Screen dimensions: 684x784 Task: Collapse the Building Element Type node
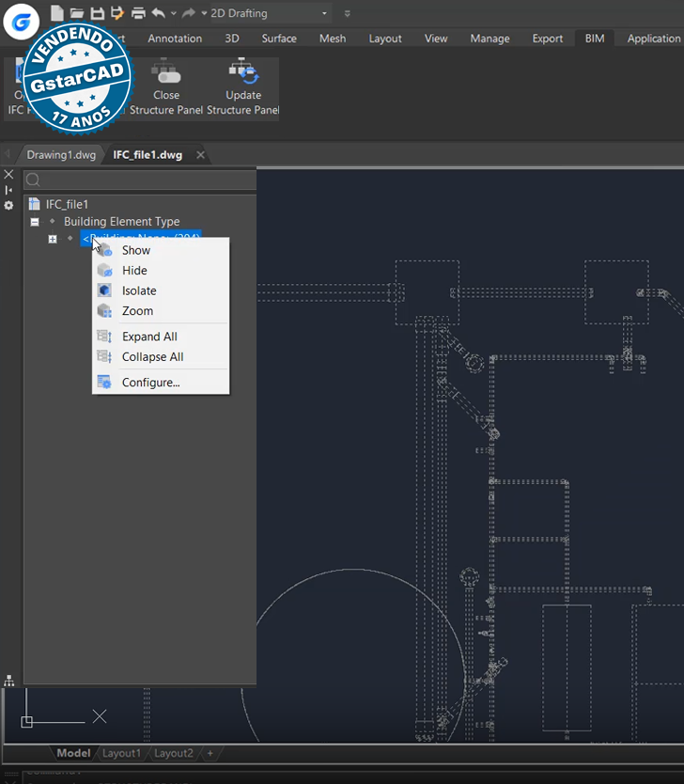tap(35, 222)
